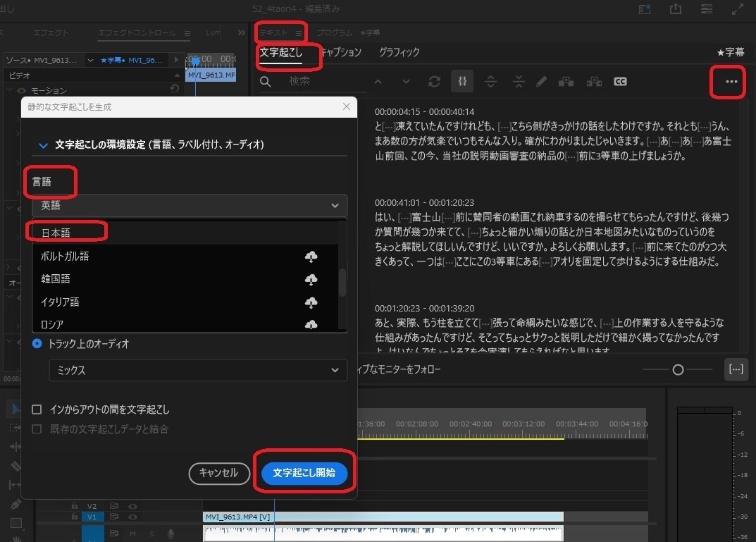Click the language list scrollbar thumb

click(342, 282)
